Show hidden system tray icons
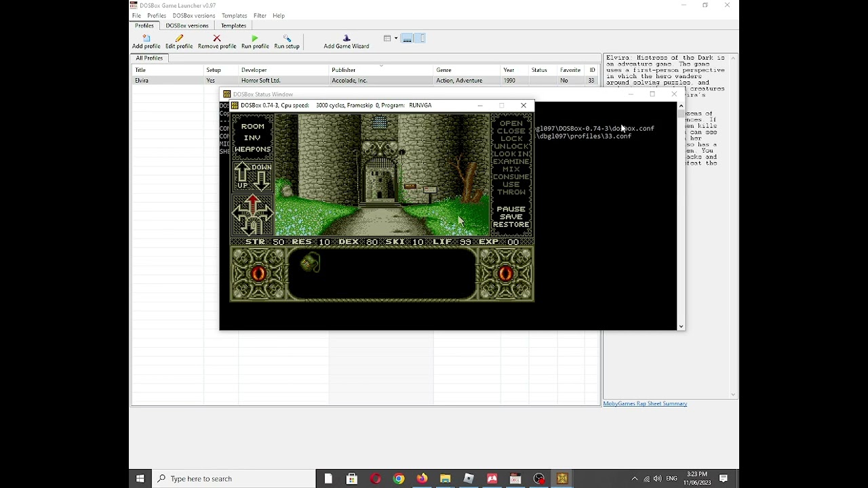This screenshot has width=868, height=488. coord(635,479)
